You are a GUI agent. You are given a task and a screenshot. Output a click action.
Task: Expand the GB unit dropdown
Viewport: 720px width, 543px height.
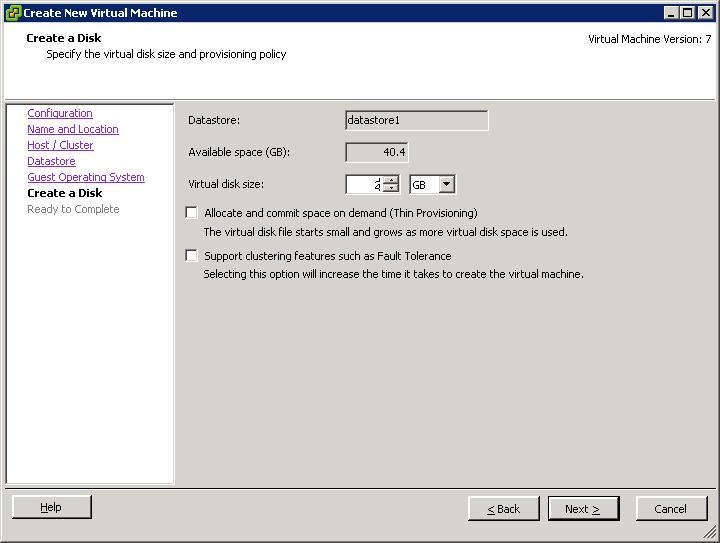pos(447,185)
